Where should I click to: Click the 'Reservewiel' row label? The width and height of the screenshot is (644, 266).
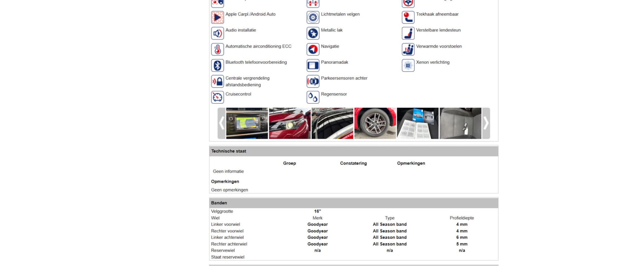tap(223, 250)
